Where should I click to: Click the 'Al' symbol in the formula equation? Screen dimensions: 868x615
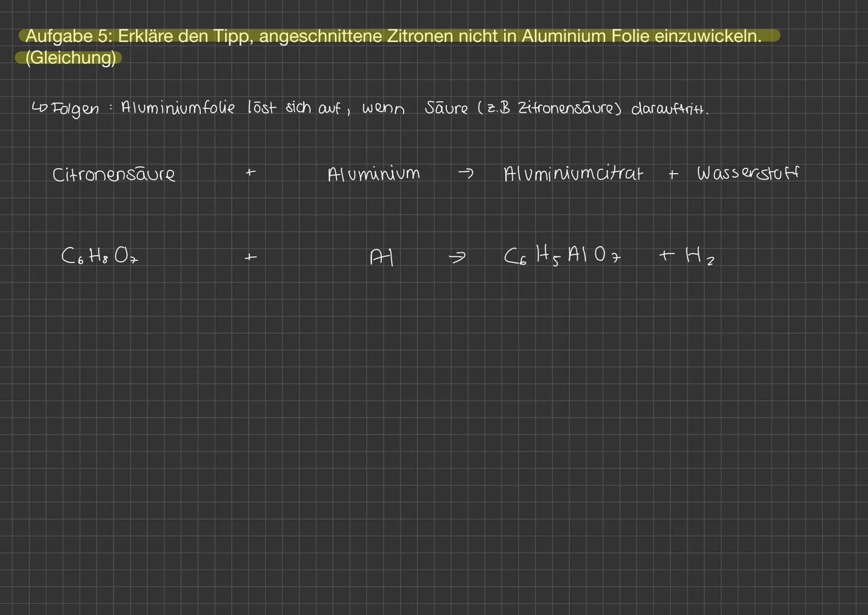point(381,257)
